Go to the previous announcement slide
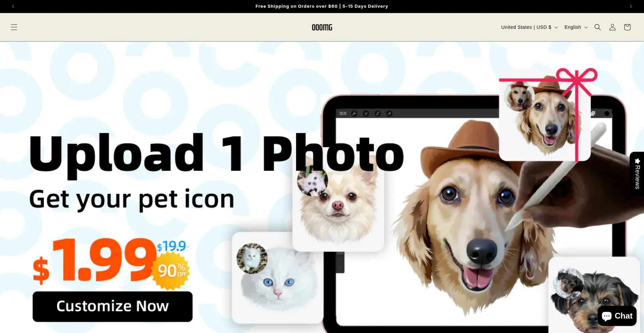This screenshot has height=333, width=644. coord(13,6)
